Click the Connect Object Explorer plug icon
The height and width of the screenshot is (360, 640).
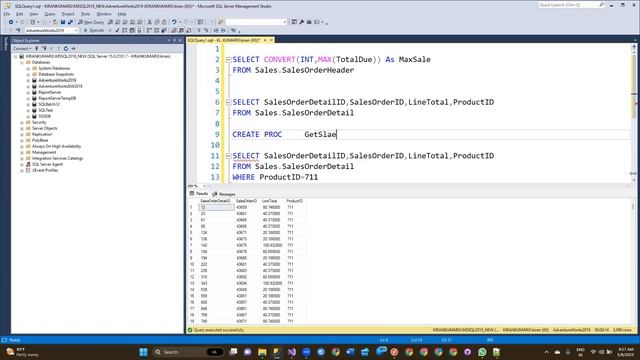click(37, 49)
